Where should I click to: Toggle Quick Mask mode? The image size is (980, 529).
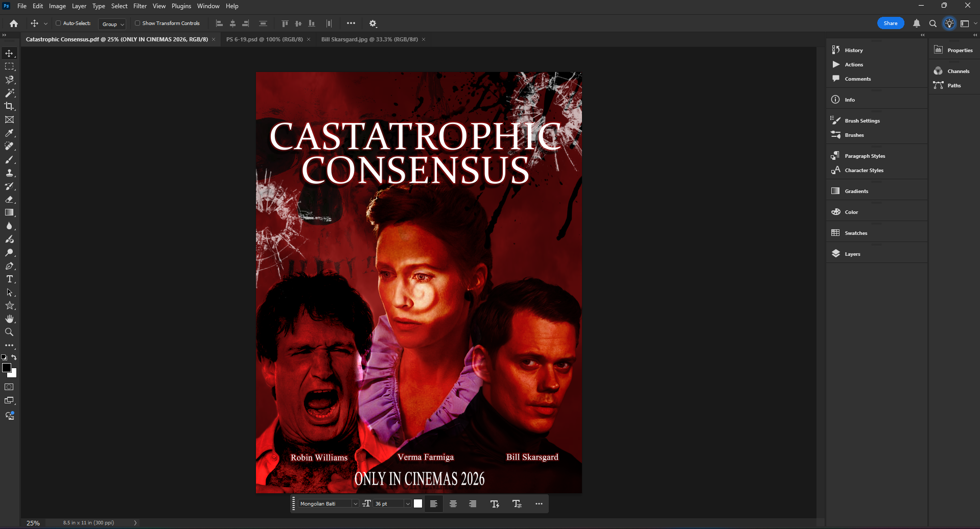[9, 387]
